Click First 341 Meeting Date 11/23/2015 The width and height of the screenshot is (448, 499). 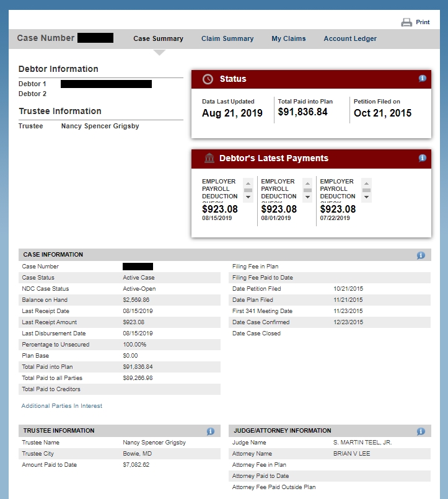(x=348, y=311)
